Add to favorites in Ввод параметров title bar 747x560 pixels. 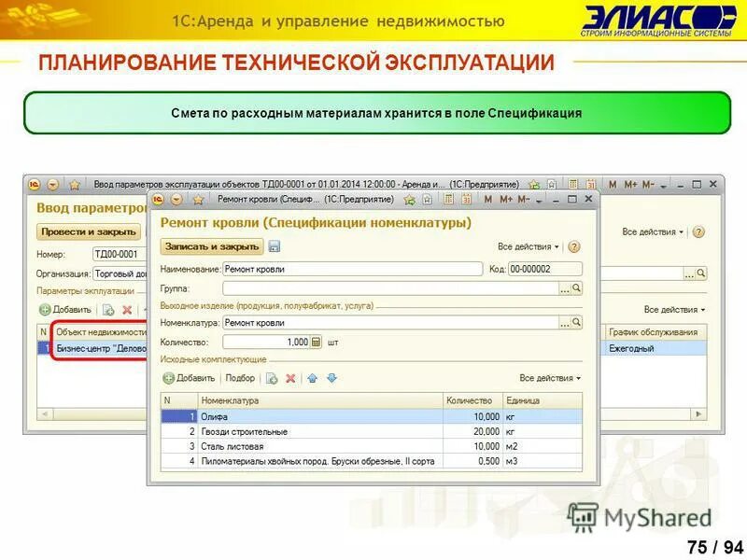(x=534, y=184)
